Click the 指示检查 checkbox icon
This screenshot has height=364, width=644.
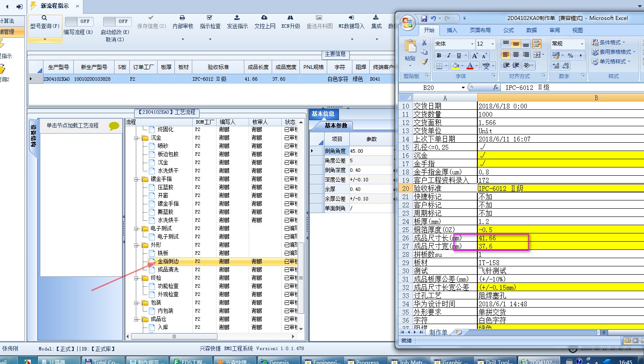click(210, 18)
